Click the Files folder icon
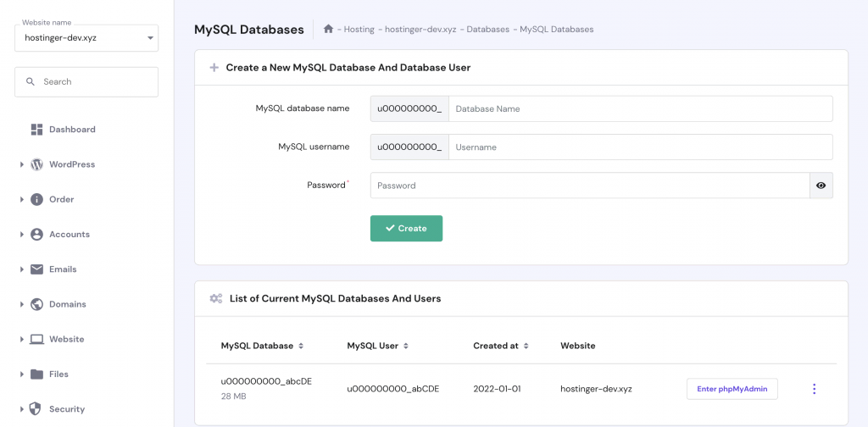Image resolution: width=868 pixels, height=427 pixels. (x=37, y=374)
